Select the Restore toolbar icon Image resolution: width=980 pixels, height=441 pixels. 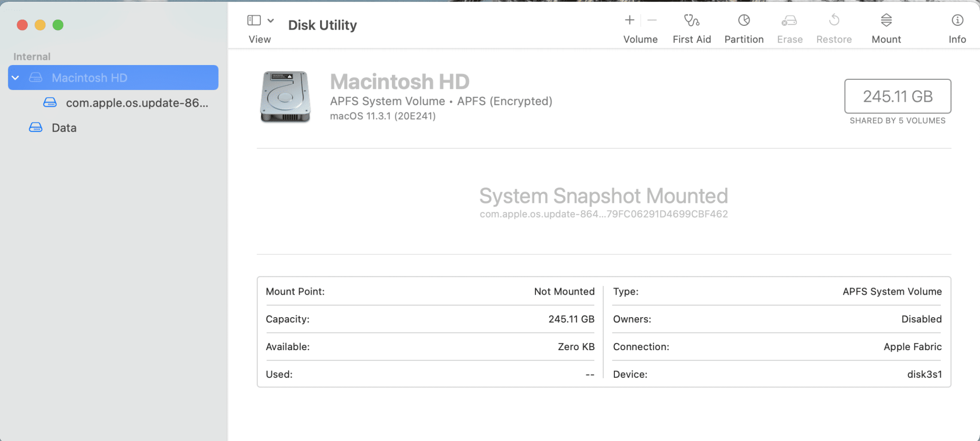[834, 26]
